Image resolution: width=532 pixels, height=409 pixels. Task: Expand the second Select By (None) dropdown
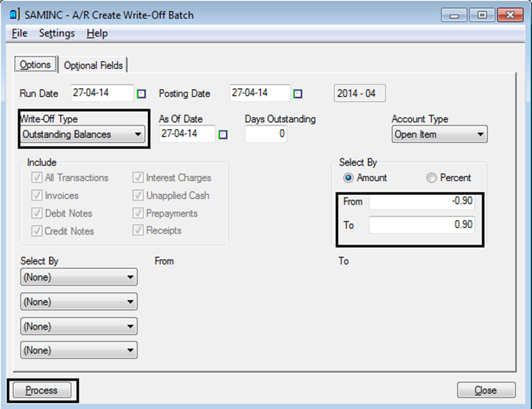tap(79, 302)
